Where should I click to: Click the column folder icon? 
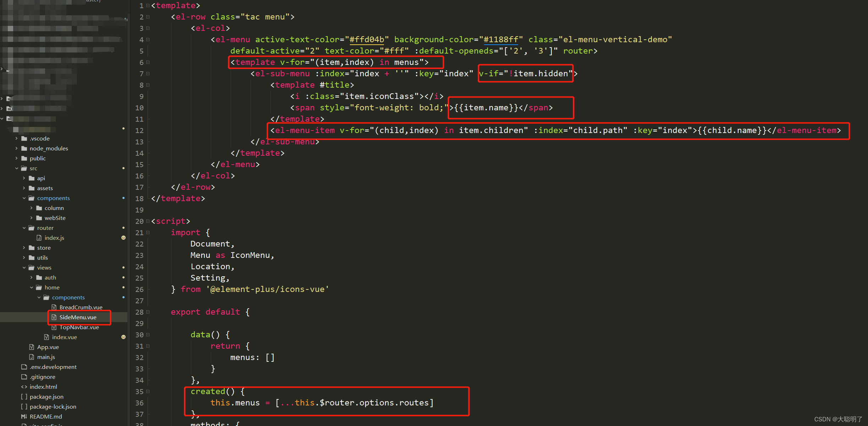click(39, 208)
